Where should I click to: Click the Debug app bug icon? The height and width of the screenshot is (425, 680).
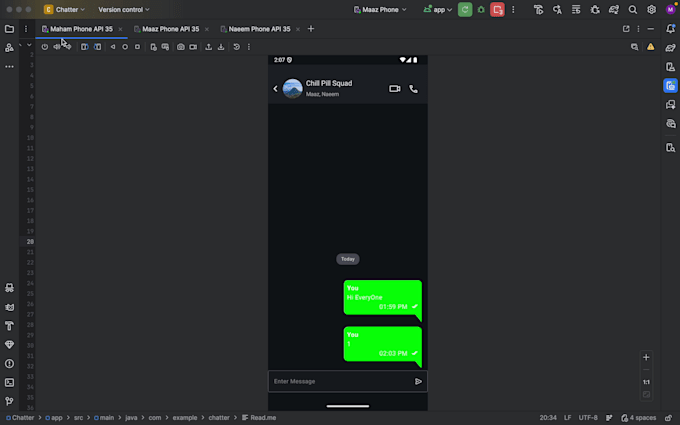click(x=481, y=10)
